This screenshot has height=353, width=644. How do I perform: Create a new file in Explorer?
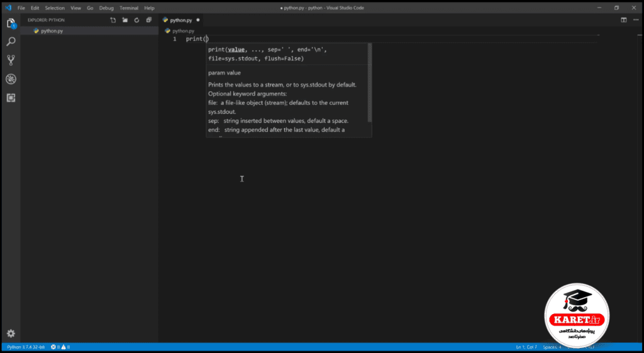(x=113, y=20)
